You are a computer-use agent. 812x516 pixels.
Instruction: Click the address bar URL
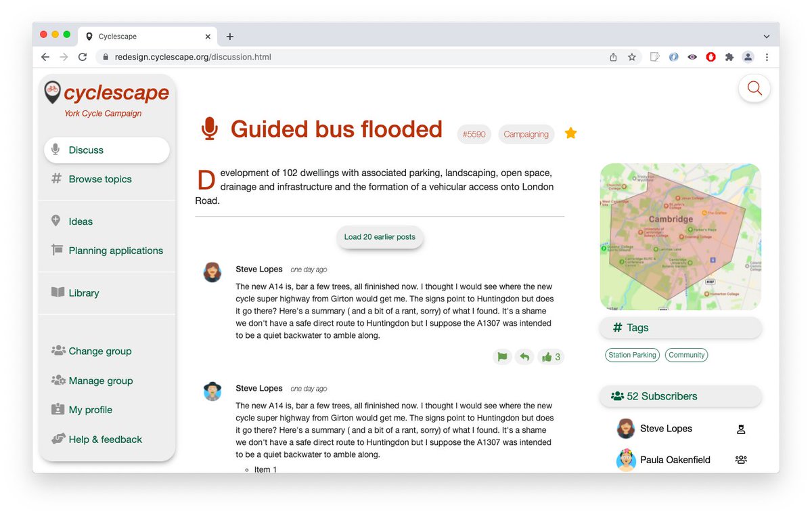(193, 57)
